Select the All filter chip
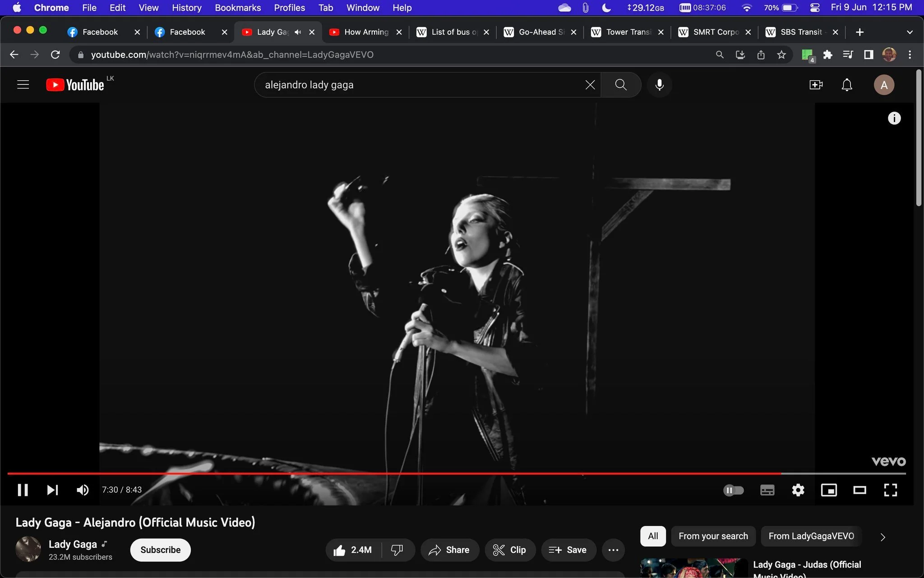Image resolution: width=924 pixels, height=578 pixels. (x=653, y=536)
